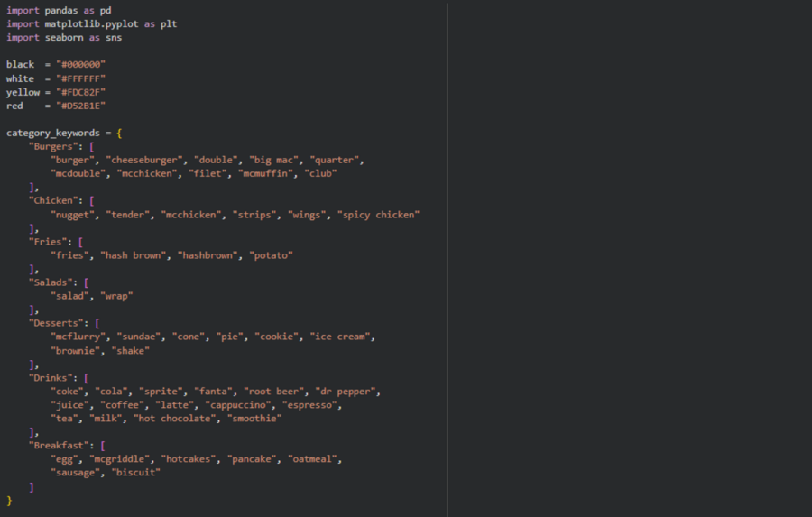The height and width of the screenshot is (517, 812).
Task: Click the "#000000" black hex string
Action: [80, 65]
